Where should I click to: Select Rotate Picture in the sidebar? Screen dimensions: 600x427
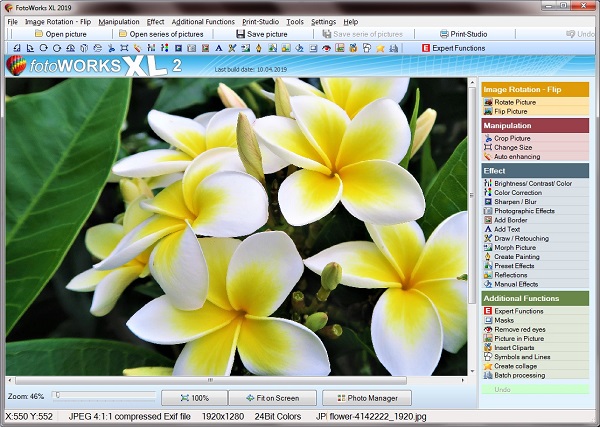point(515,102)
